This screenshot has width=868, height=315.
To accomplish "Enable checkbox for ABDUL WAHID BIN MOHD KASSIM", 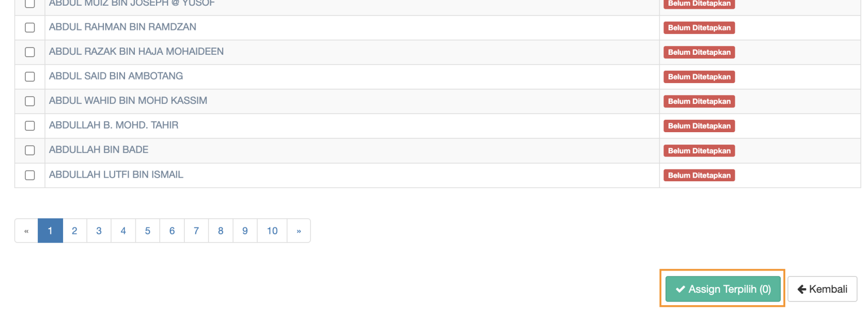I will pos(30,101).
